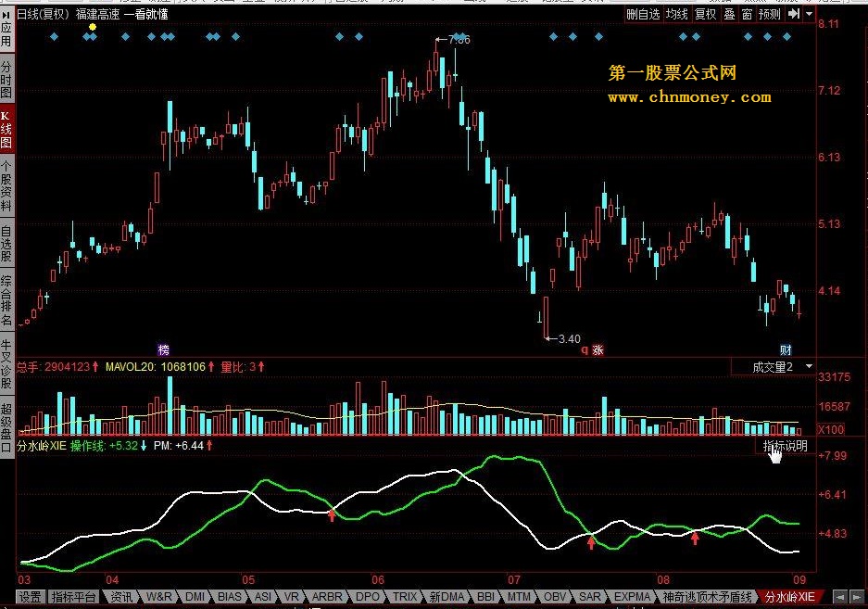Switch to the BBI indicator tab
This screenshot has width=868, height=609.
[x=486, y=597]
